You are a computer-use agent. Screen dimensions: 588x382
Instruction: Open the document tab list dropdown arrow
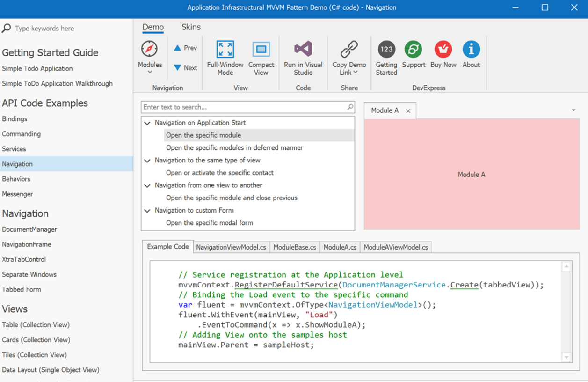[573, 110]
